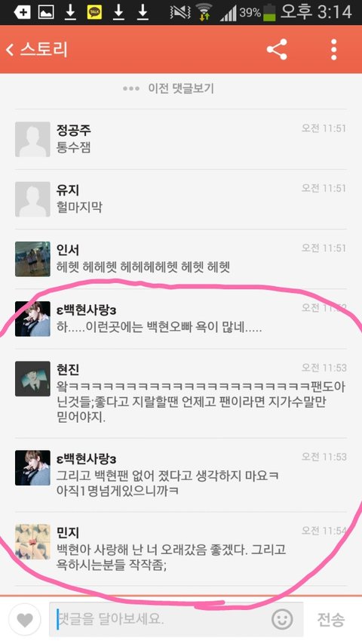Tap the KakaoTalk notification icon

(x=94, y=12)
